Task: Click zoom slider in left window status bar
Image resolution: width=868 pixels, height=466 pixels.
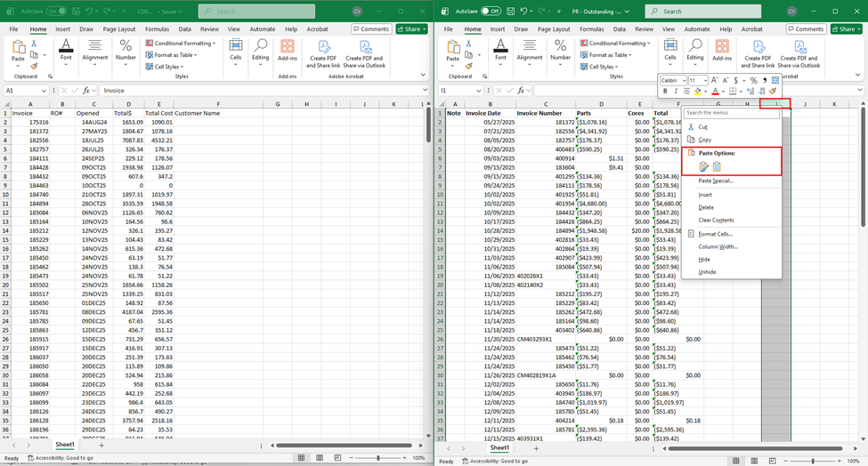Action: coord(378,458)
